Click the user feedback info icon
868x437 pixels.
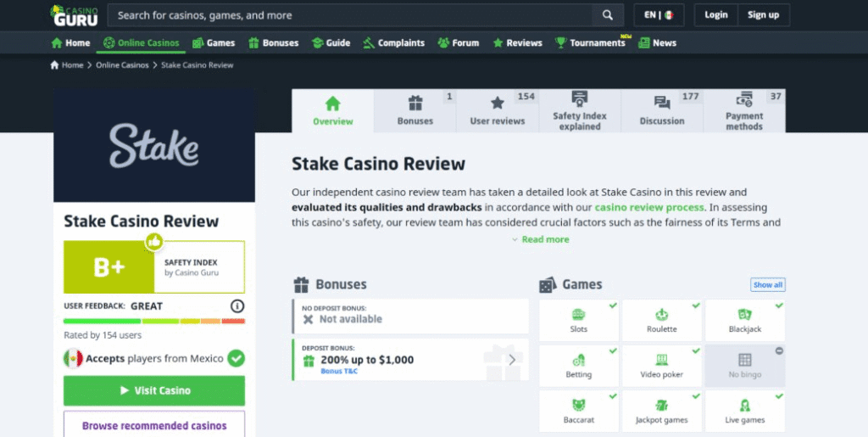click(237, 306)
